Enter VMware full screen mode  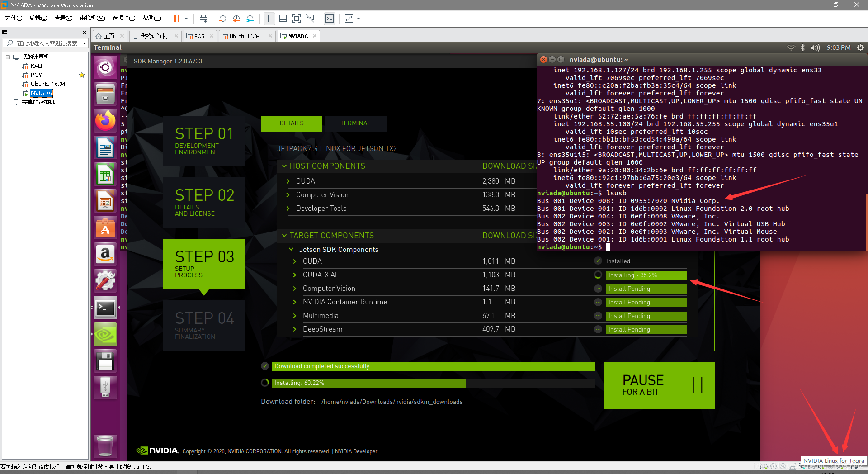pos(297,19)
